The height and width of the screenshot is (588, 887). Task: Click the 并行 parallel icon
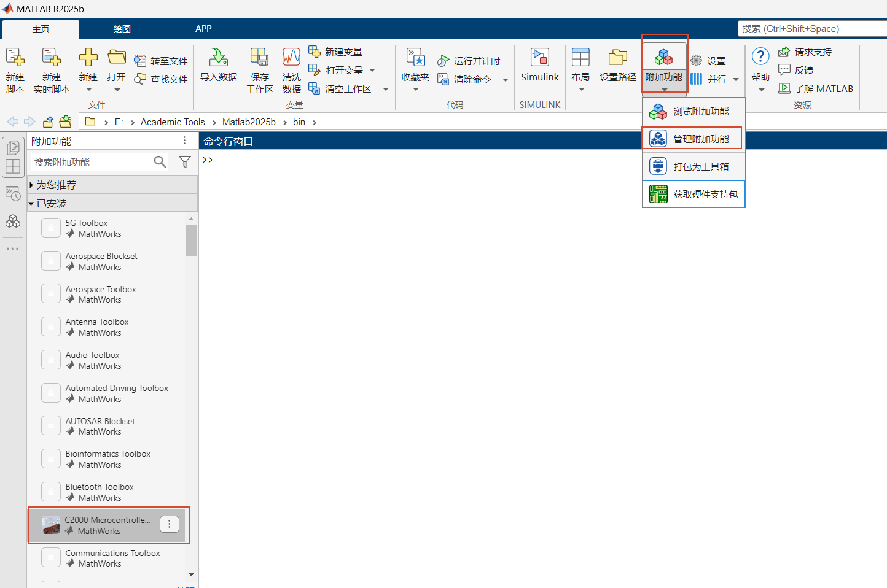tap(696, 79)
